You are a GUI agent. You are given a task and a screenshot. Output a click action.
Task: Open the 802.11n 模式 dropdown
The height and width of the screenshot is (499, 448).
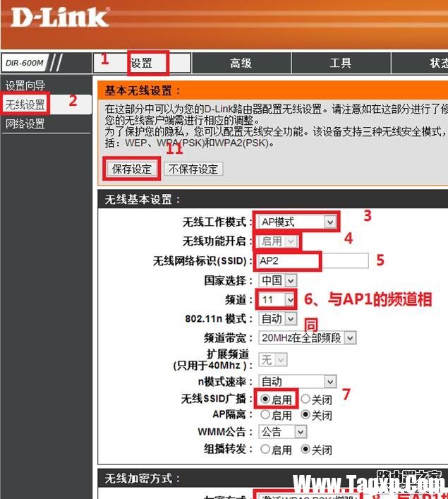coord(277,318)
